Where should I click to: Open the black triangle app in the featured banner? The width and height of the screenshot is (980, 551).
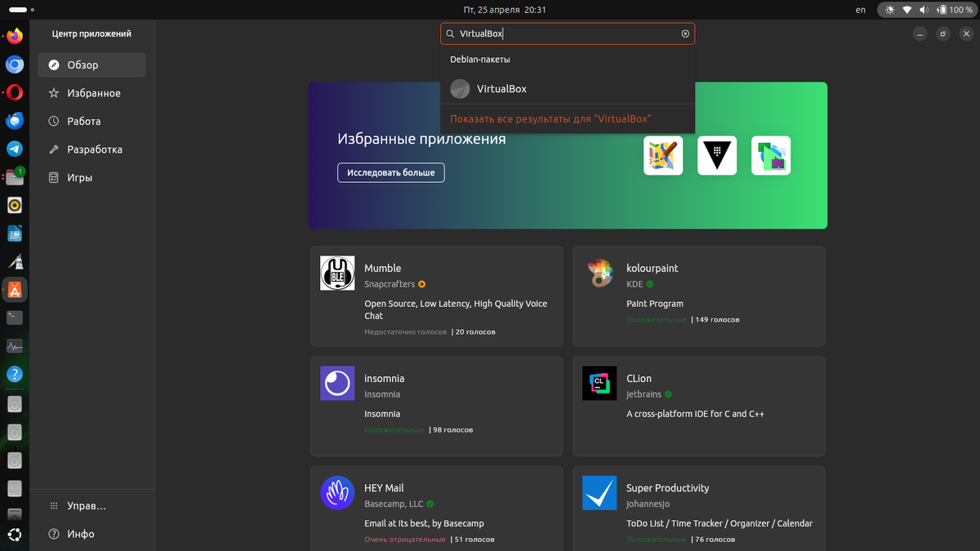pyautogui.click(x=716, y=155)
